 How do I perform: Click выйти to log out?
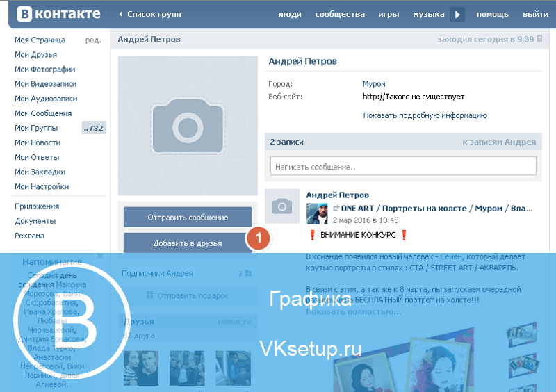point(535,14)
